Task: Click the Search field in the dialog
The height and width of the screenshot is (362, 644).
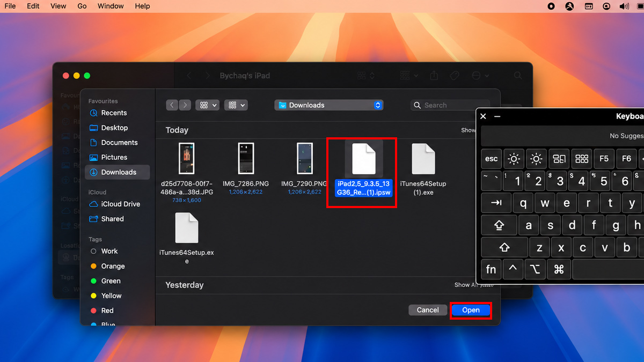Action: (450, 105)
